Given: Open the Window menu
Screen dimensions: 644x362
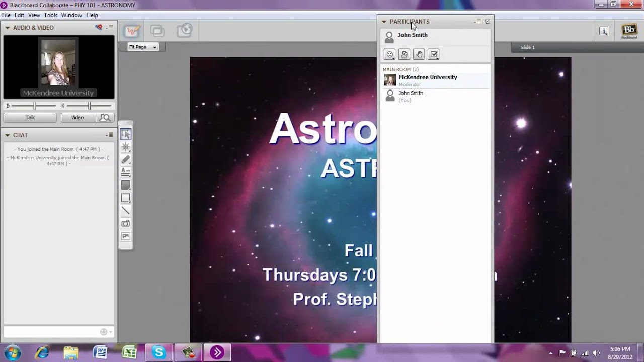Looking at the screenshot, I should point(71,15).
